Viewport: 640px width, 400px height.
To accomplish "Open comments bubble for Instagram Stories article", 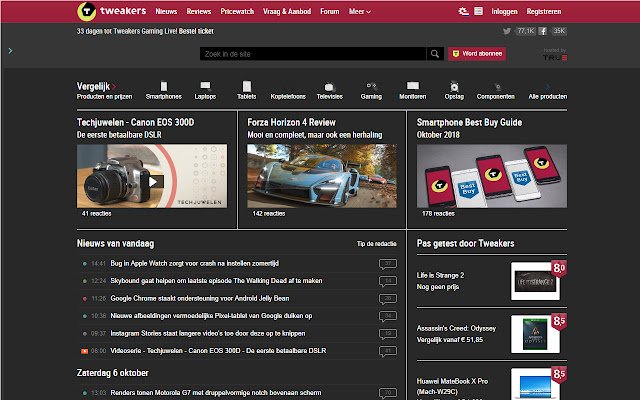I will pyautogui.click(x=388, y=334).
